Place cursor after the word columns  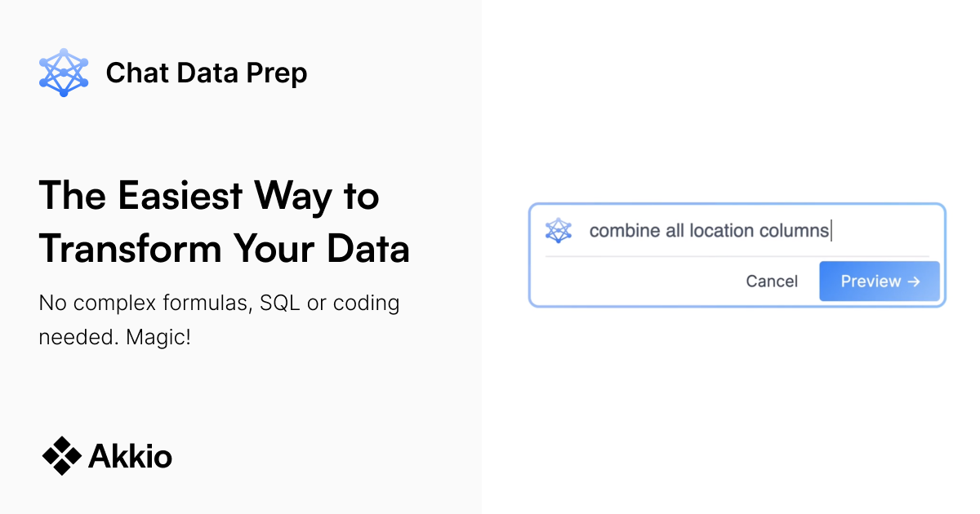point(831,231)
